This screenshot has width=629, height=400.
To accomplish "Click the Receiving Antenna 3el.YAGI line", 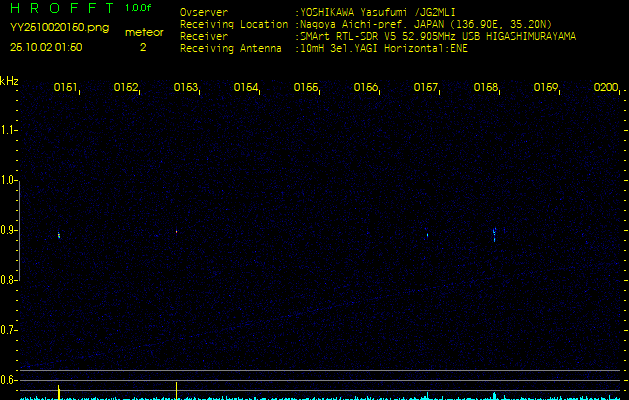I will click(324, 49).
